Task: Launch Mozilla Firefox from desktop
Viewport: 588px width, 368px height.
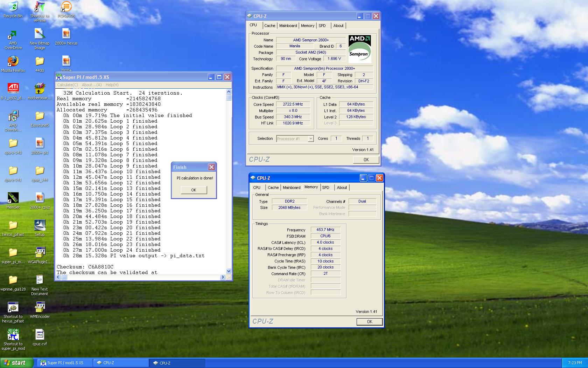Action: [13, 64]
